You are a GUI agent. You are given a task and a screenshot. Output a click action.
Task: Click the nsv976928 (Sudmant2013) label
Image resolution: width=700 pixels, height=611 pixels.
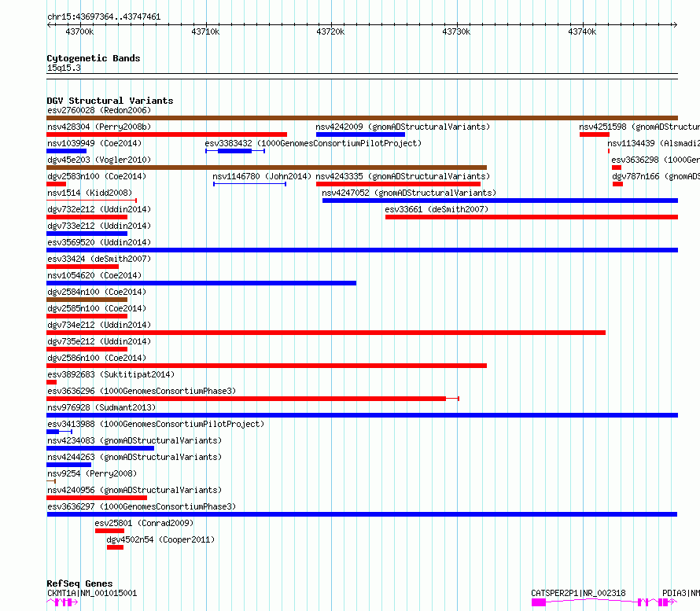pyautogui.click(x=101, y=407)
